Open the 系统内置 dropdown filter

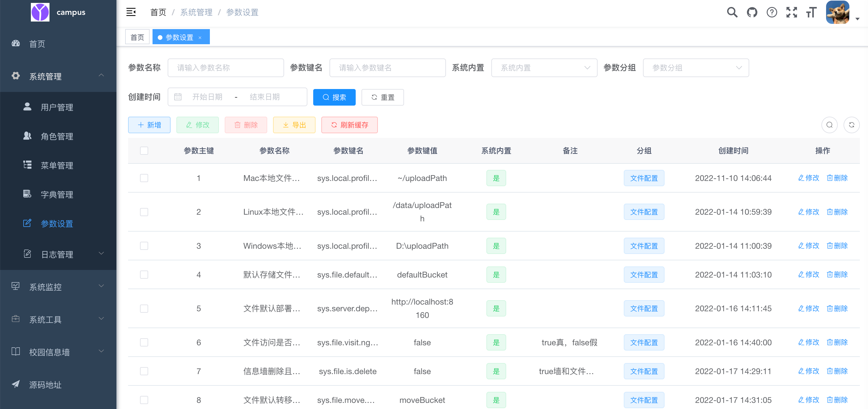pos(544,68)
